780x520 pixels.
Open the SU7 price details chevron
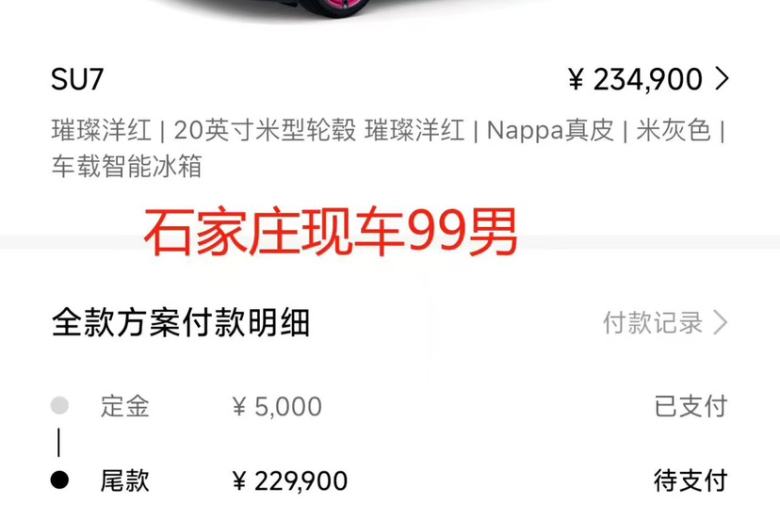(722, 79)
